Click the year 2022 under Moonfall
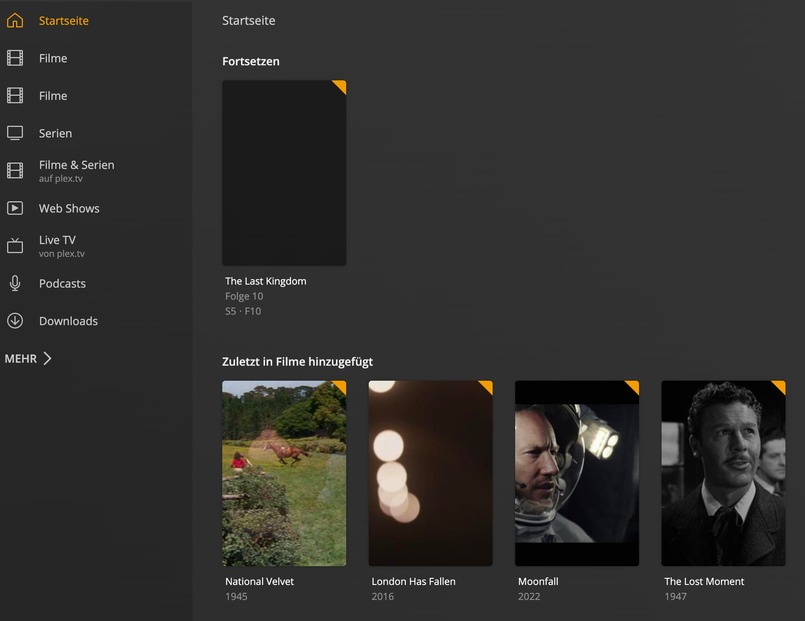The height and width of the screenshot is (621, 805). click(x=529, y=596)
